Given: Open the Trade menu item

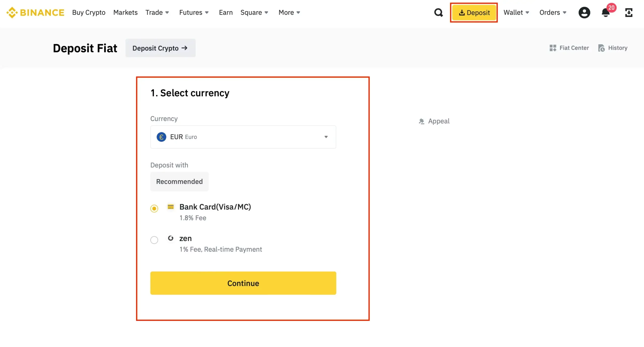Looking at the screenshot, I should click(x=156, y=12).
